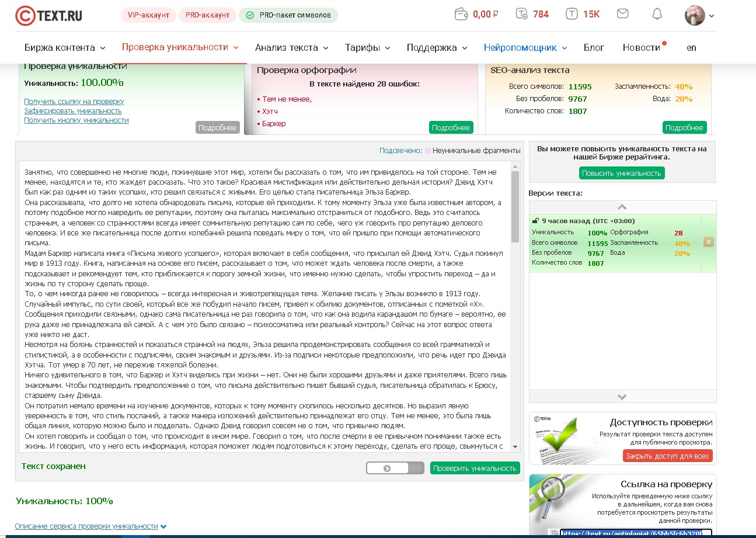Click the text area vertical scrollbar thumb
The image size is (756, 538).
click(x=515, y=207)
